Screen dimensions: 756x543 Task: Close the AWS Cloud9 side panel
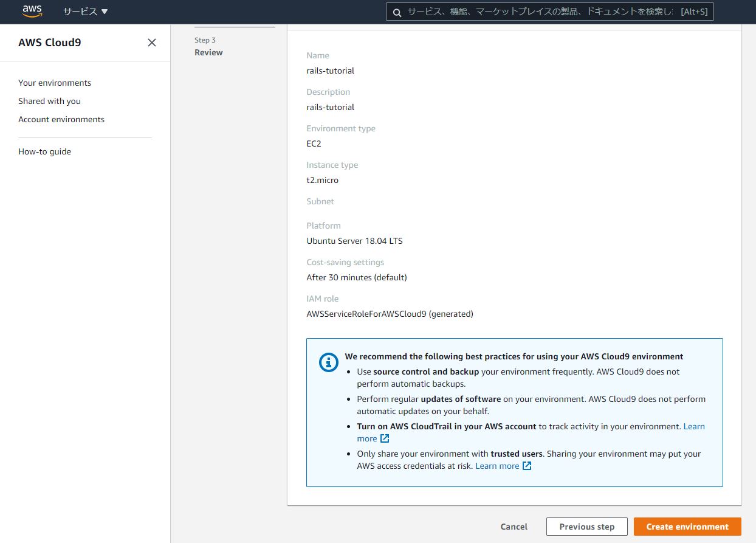tap(152, 43)
